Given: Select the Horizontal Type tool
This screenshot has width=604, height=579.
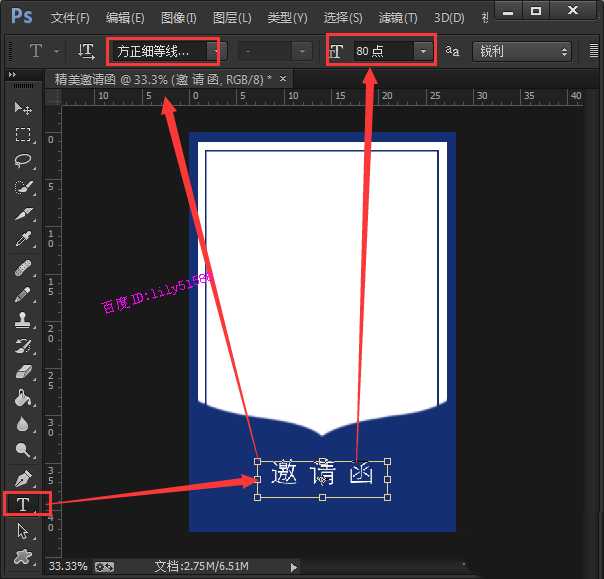Looking at the screenshot, I should (23, 504).
